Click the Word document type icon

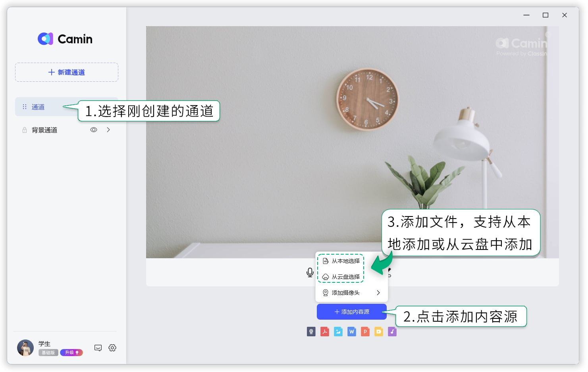352,332
